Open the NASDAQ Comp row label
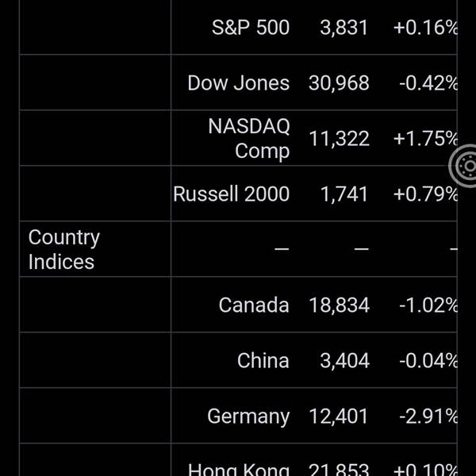476x476 pixels. (x=249, y=138)
